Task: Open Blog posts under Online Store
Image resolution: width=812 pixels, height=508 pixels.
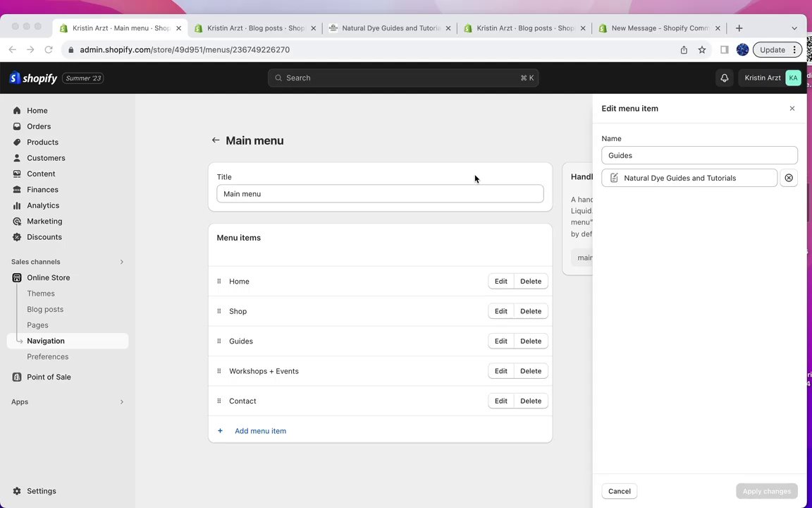Action: tap(45, 309)
